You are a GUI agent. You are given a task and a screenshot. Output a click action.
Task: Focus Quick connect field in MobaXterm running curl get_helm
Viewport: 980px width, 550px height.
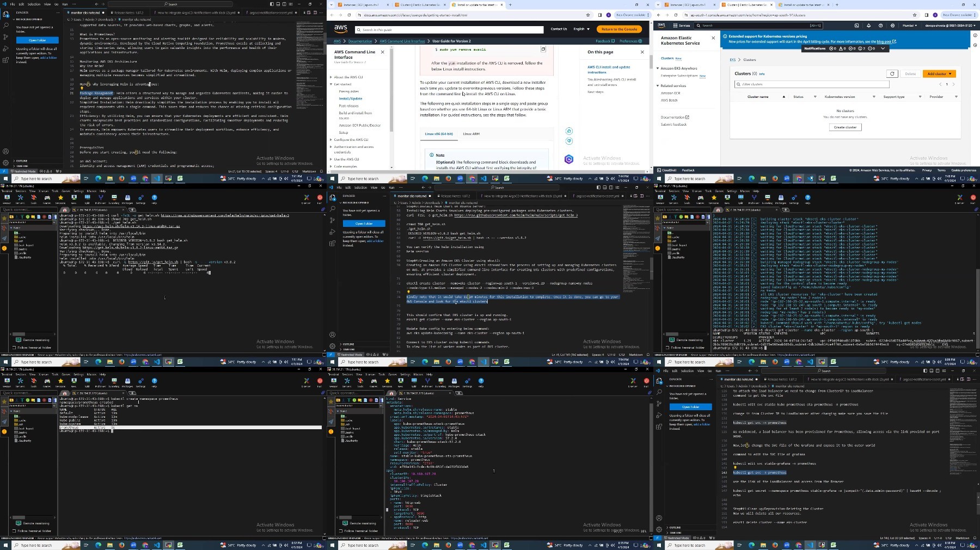(x=28, y=209)
